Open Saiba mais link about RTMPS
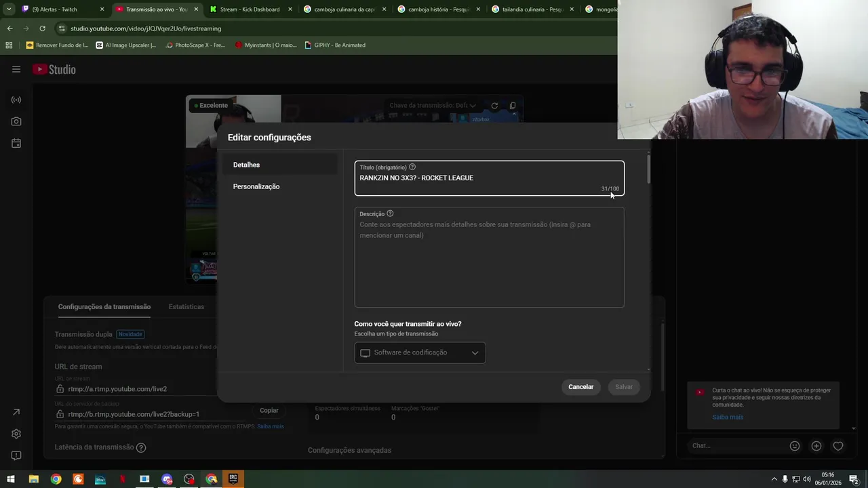This screenshot has height=488, width=868. click(271, 426)
